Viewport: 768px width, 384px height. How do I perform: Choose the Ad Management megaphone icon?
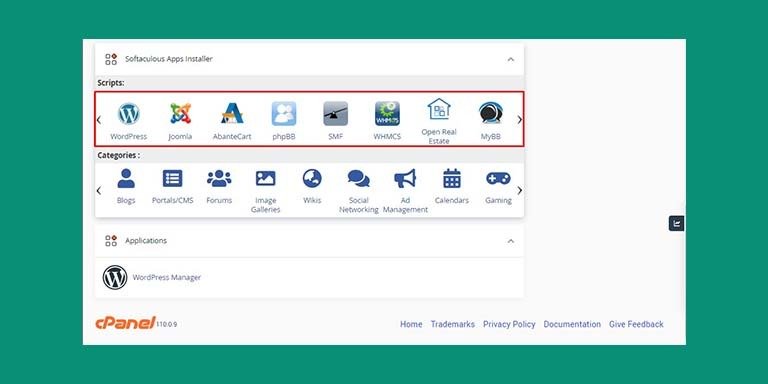coord(405,178)
